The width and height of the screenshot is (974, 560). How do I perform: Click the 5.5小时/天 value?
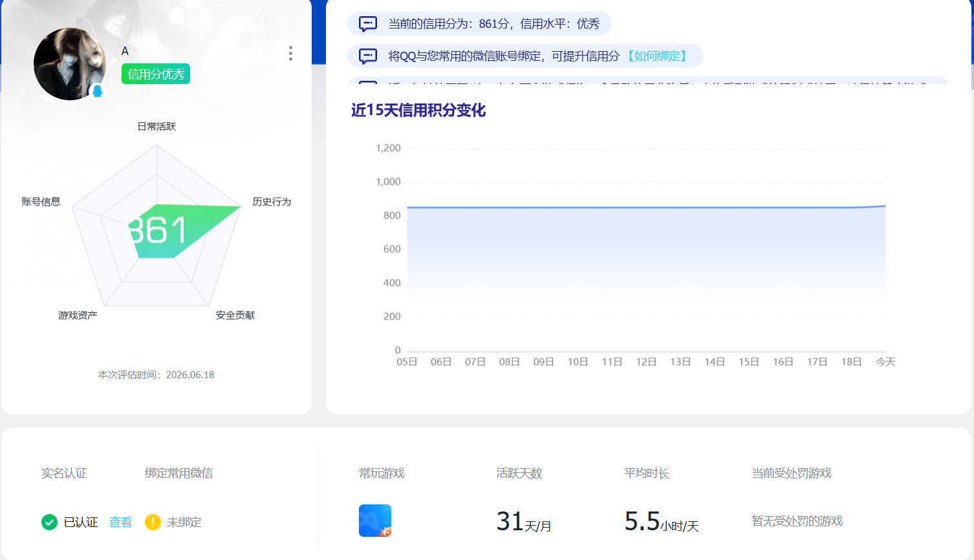point(662,521)
